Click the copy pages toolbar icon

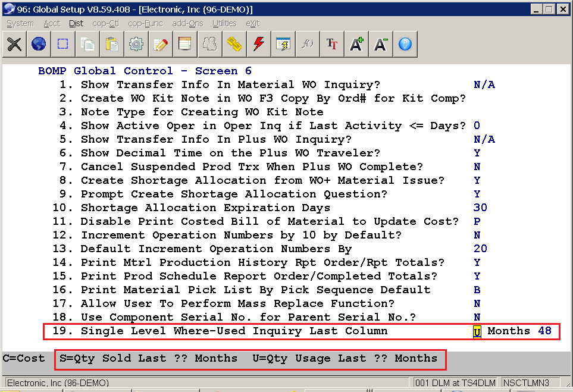click(87, 45)
